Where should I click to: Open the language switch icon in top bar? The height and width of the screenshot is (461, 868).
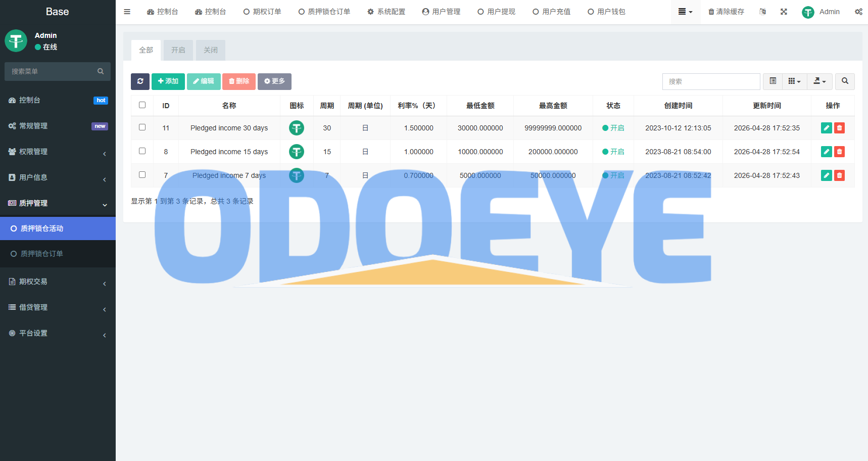tap(762, 12)
